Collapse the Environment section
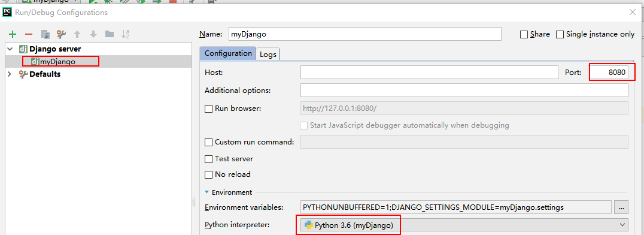644x235 pixels. pos(207,192)
